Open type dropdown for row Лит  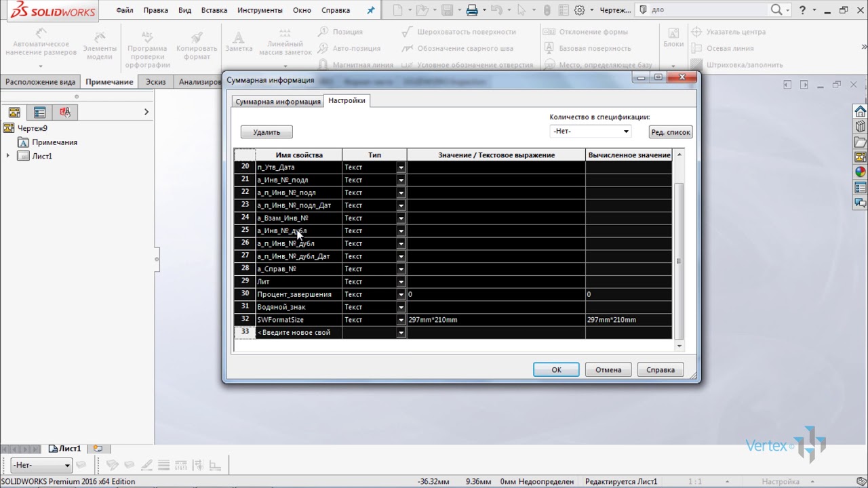[x=401, y=282]
